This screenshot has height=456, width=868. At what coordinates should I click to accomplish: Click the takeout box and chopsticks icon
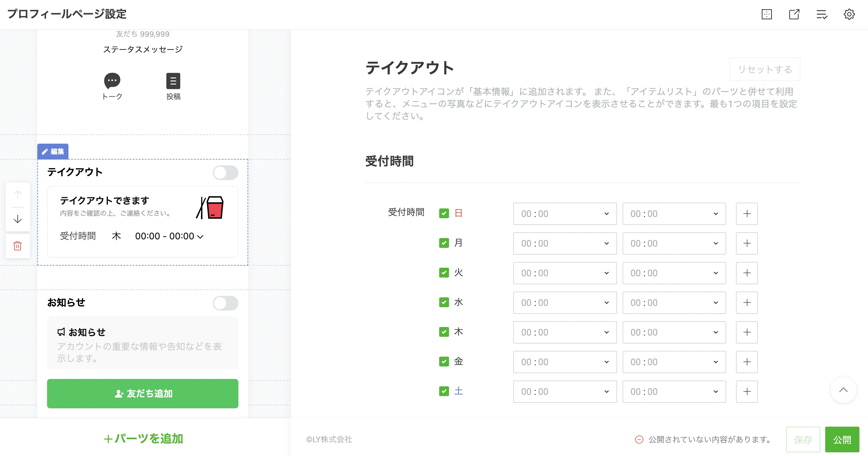pos(210,208)
